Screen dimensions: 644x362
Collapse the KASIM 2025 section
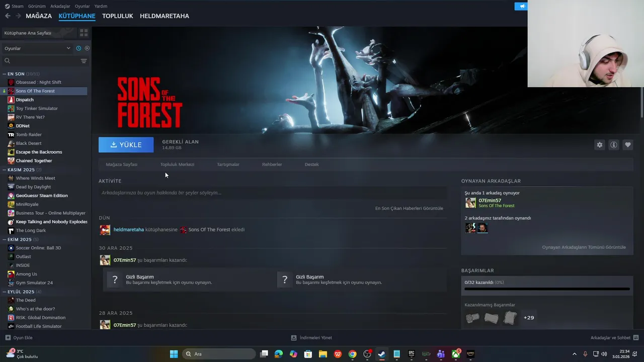coord(4,170)
